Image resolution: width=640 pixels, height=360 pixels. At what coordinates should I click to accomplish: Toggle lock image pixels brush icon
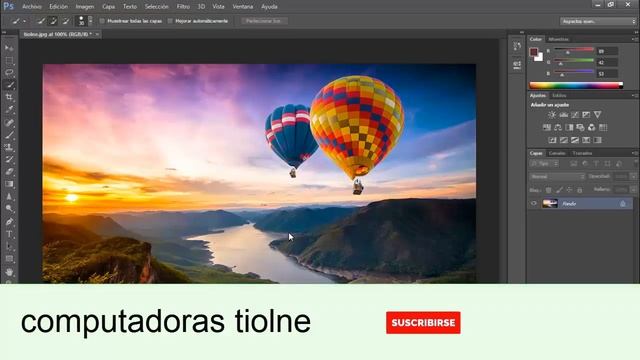[559, 190]
